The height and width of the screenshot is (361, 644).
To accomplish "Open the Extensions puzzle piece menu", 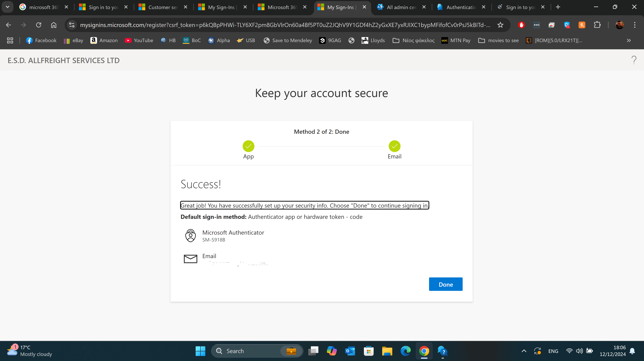I will [x=597, y=25].
